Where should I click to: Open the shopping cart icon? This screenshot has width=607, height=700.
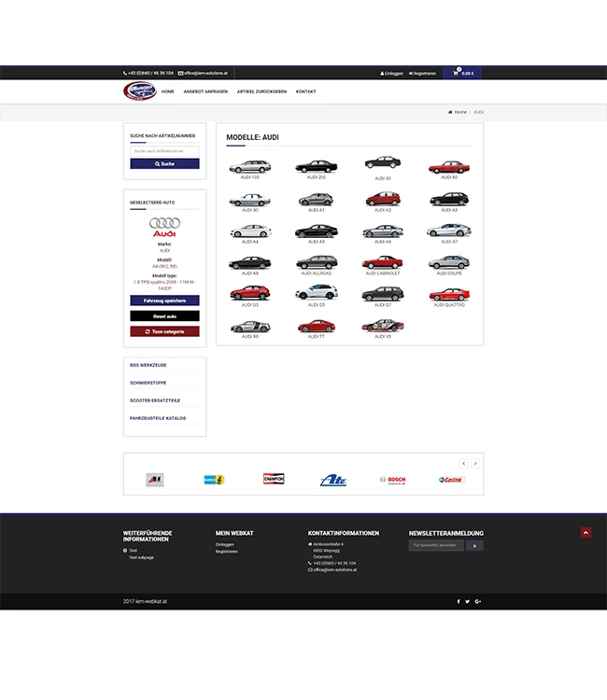coord(456,73)
